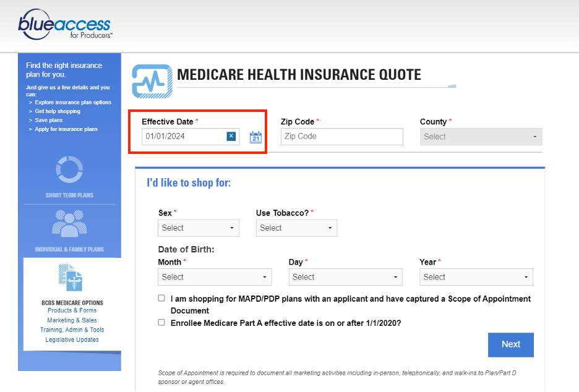This screenshot has height=392, width=579.
Task: Expand the birth Year dropdown
Action: pyautogui.click(x=476, y=277)
